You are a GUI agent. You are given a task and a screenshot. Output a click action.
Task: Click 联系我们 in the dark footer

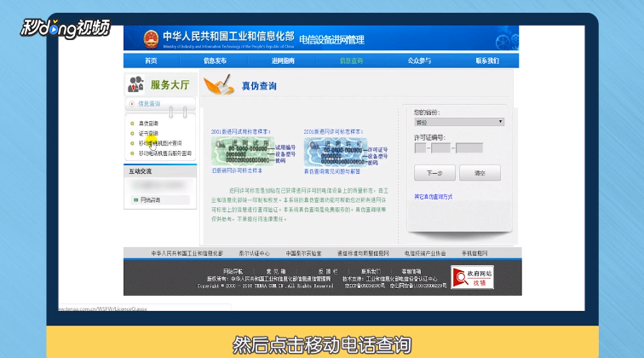click(x=371, y=272)
